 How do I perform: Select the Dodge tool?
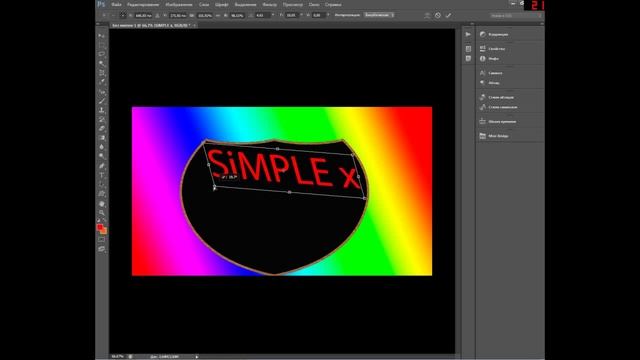pyautogui.click(x=101, y=156)
